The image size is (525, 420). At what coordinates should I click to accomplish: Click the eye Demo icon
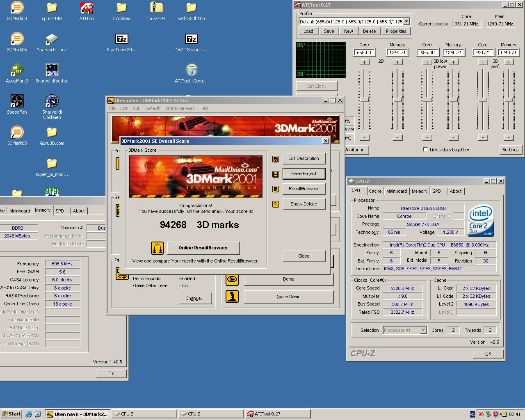click(232, 279)
